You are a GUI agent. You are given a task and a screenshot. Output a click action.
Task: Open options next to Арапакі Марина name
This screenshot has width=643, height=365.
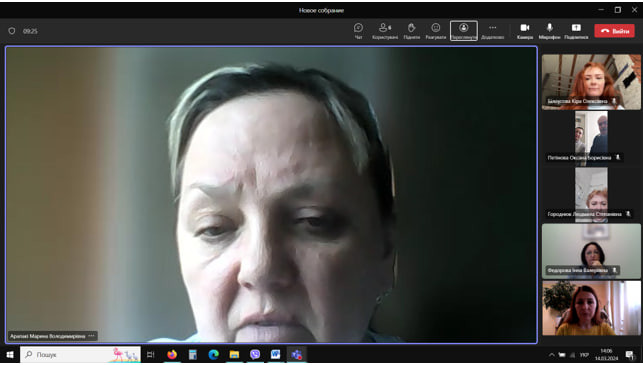(91, 336)
